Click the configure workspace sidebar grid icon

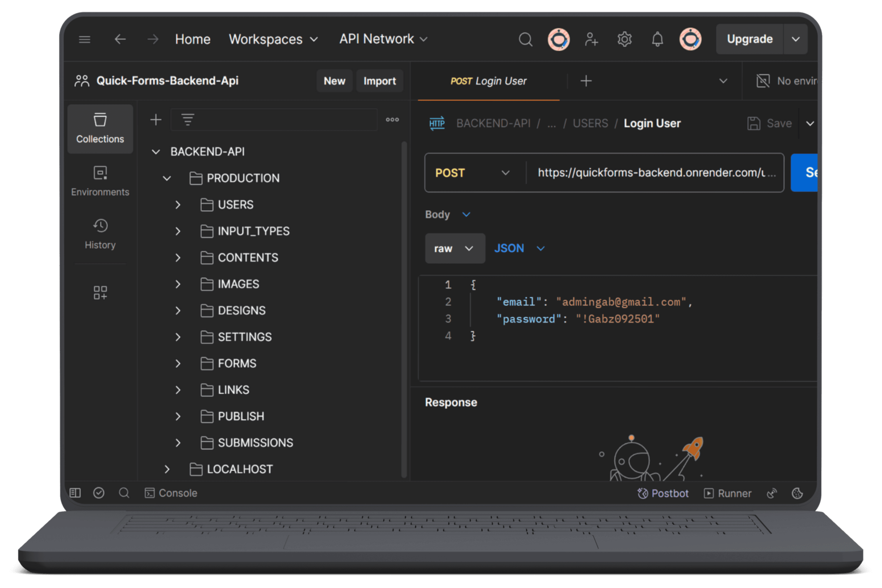100,293
